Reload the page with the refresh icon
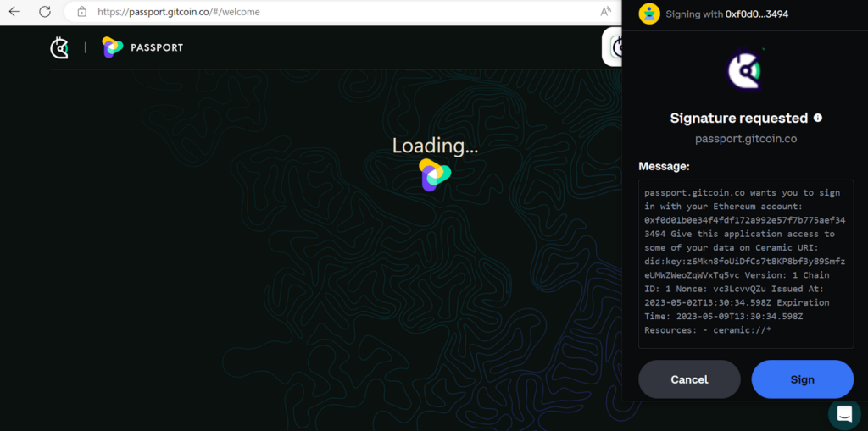Viewport: 868px width, 431px height. (x=45, y=12)
